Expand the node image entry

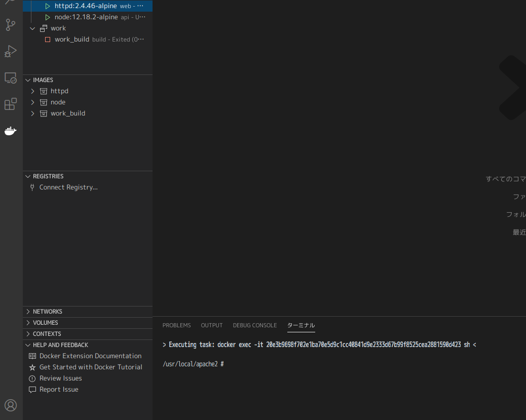(x=32, y=102)
